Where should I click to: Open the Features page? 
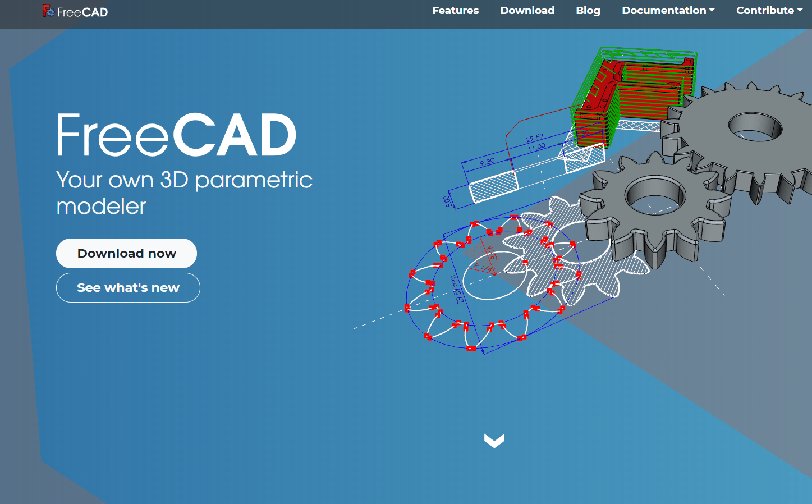(455, 11)
